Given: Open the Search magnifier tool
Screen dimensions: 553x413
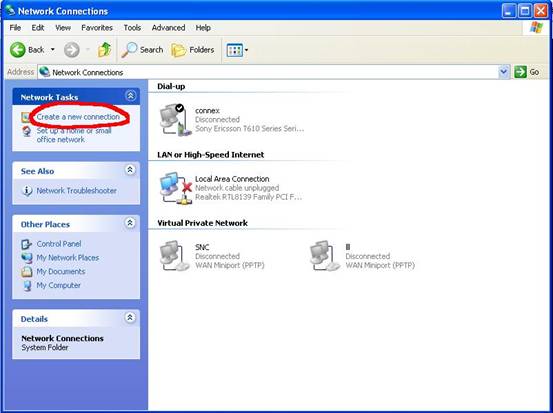Looking at the screenshot, I should pos(129,50).
